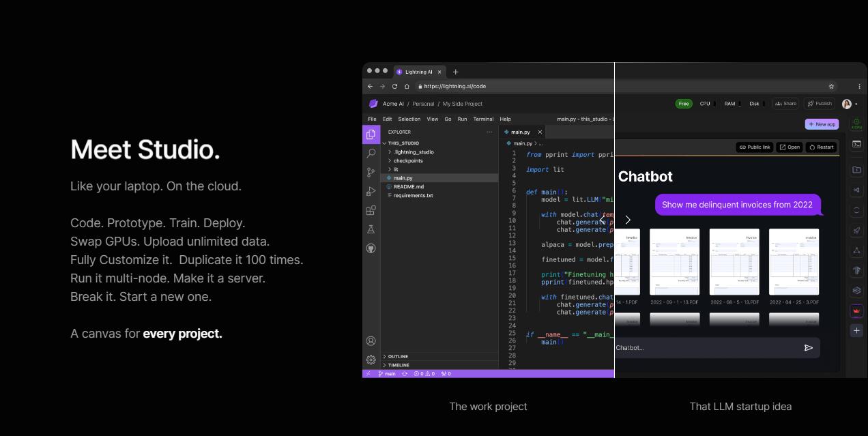Click the Public link button

[755, 147]
